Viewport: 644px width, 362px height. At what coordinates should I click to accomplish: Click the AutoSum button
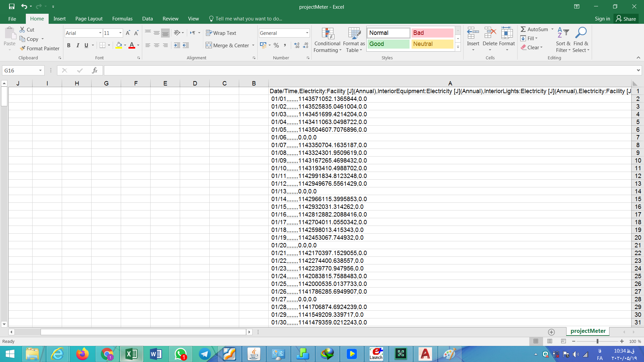(x=534, y=29)
